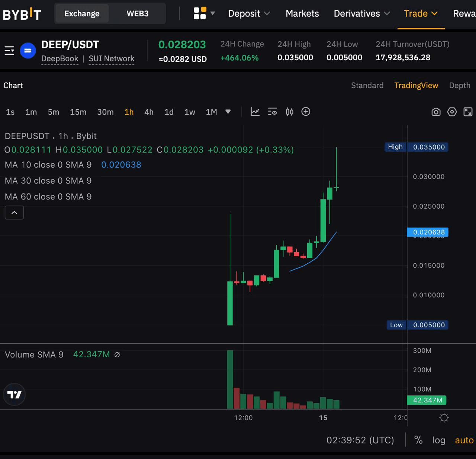
Task: Toggle percent scale mode
Action: (418, 440)
